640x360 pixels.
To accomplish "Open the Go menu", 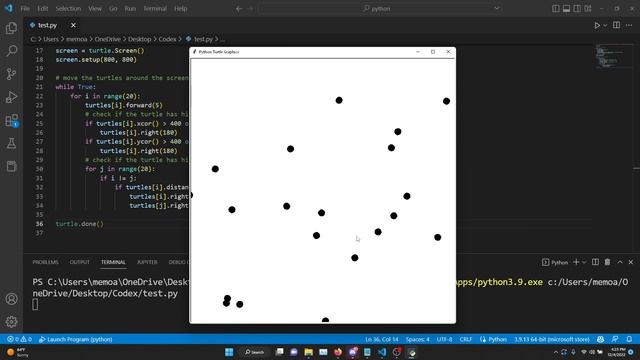I will point(113,9).
